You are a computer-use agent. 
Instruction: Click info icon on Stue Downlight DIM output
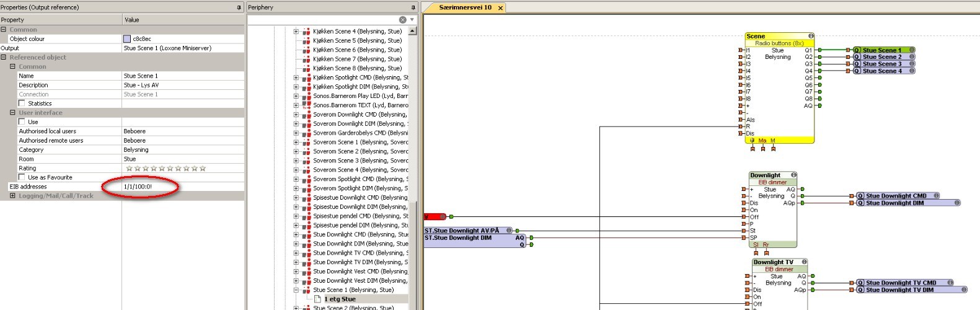956,203
